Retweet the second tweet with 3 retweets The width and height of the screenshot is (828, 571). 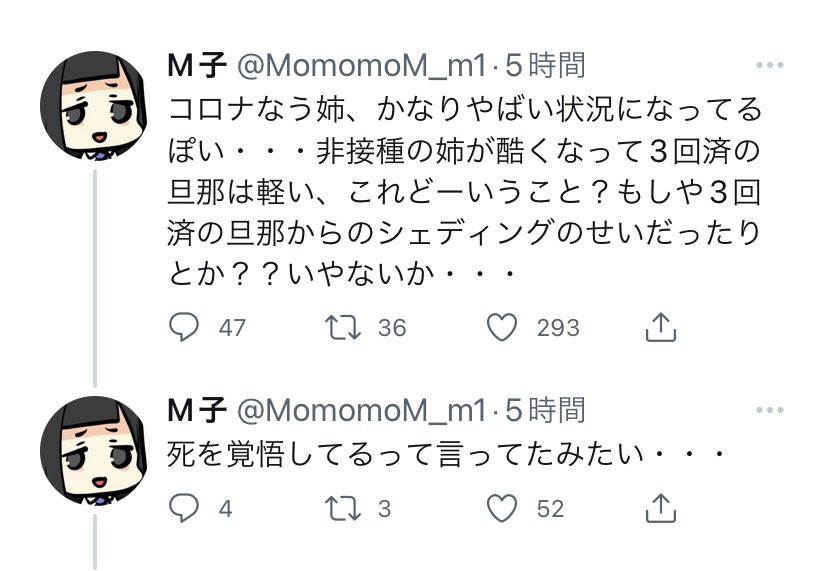[x=343, y=509]
